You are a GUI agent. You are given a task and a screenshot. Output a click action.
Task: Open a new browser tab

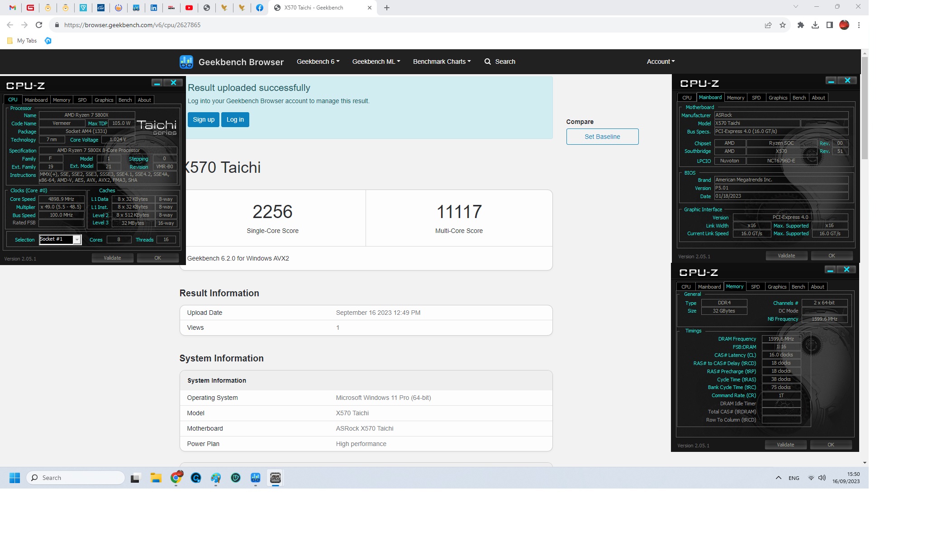[387, 8]
